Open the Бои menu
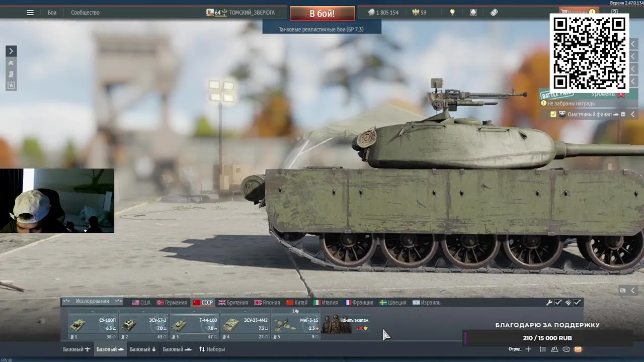 (x=52, y=13)
